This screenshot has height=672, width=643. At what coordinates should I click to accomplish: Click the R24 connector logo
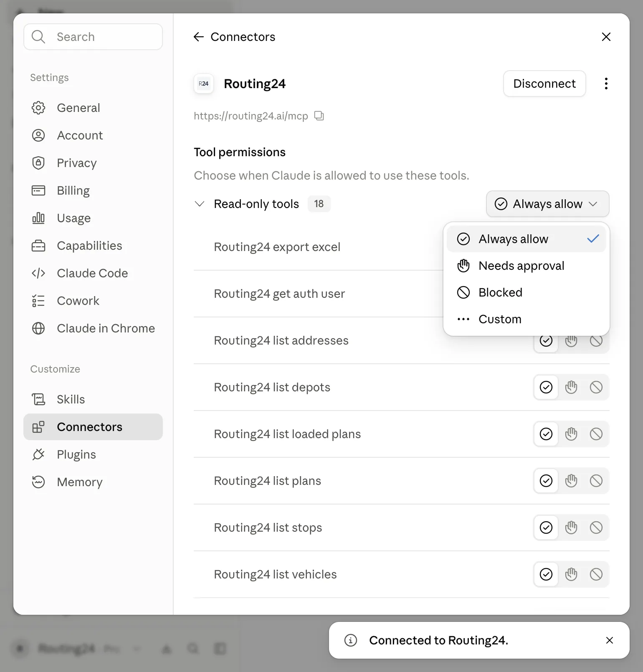click(x=204, y=84)
